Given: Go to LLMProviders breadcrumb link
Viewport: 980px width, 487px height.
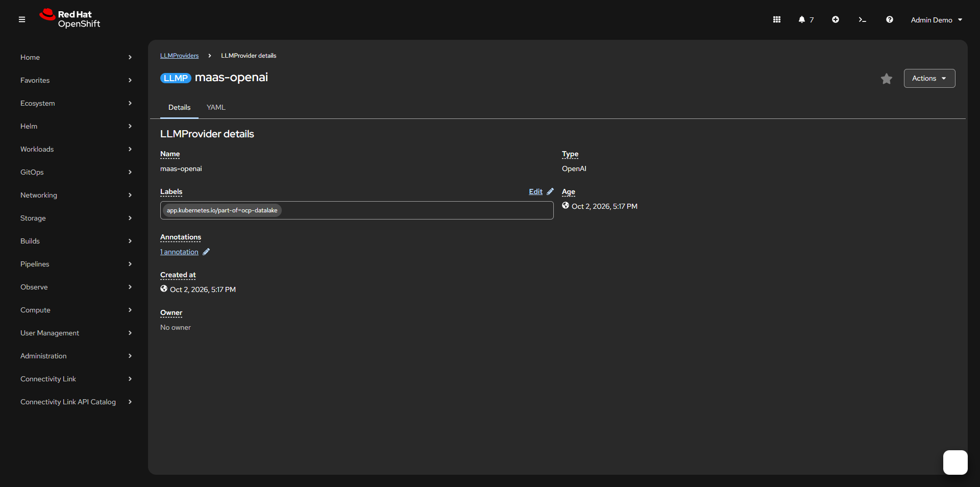Looking at the screenshot, I should pyautogui.click(x=179, y=56).
